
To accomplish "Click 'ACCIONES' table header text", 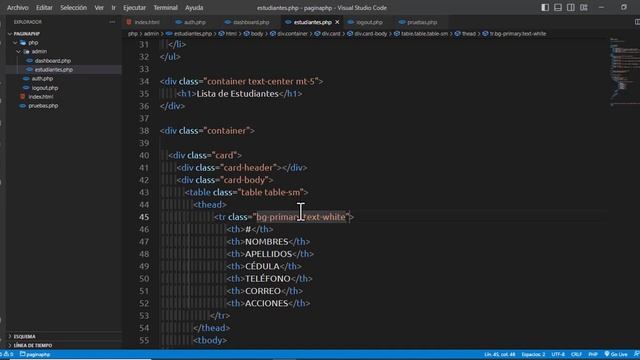I will pyautogui.click(x=267, y=303).
